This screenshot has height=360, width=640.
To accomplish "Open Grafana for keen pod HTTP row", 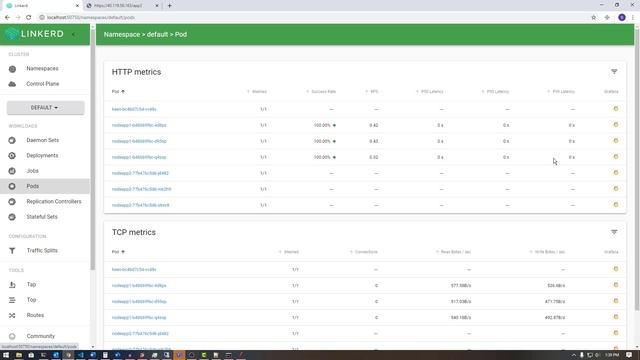I will tap(616, 109).
